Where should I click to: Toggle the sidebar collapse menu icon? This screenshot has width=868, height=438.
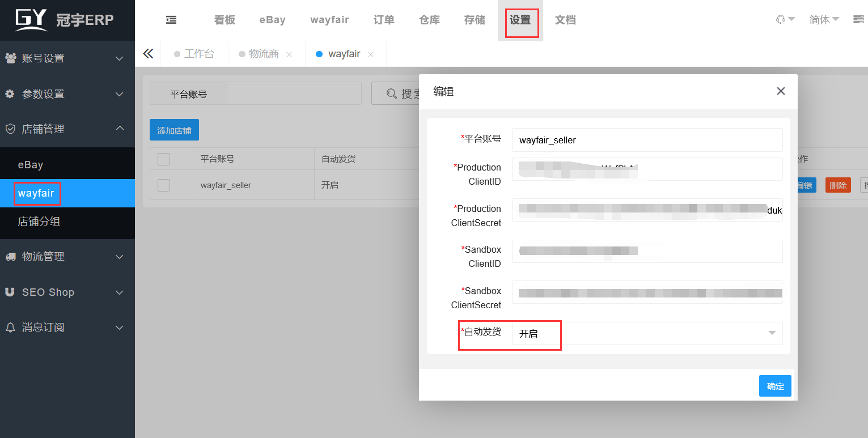click(171, 20)
